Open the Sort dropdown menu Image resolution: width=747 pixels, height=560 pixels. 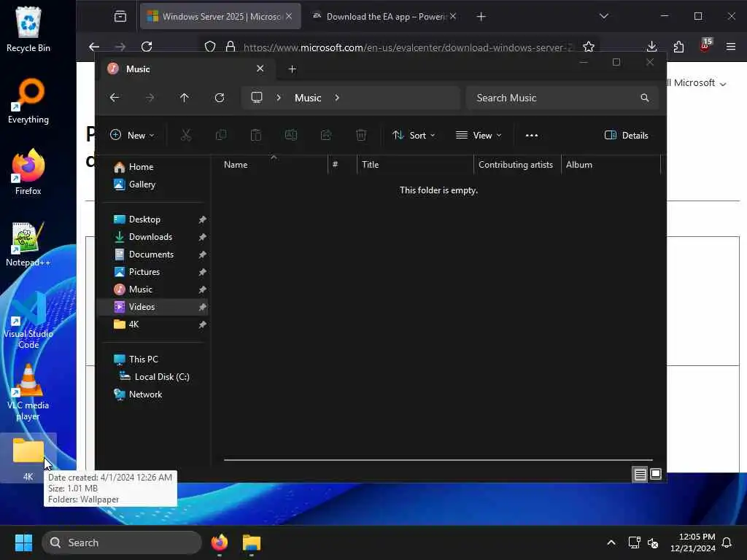point(414,135)
